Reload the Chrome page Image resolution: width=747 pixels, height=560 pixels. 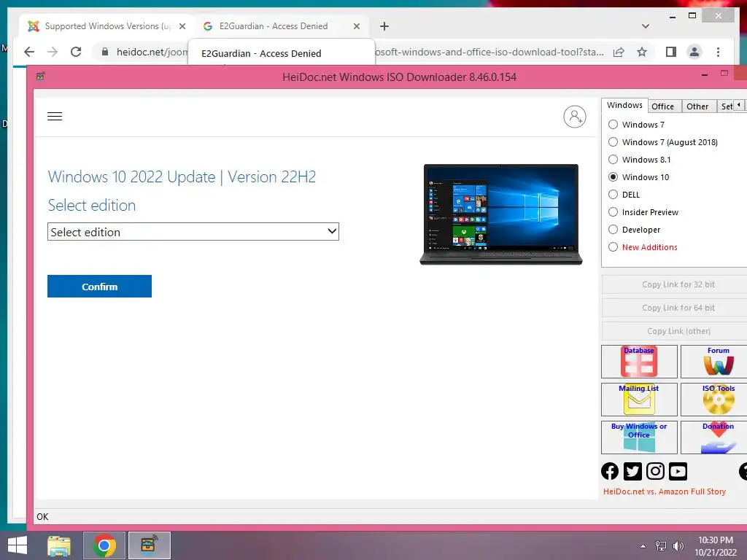tap(76, 52)
